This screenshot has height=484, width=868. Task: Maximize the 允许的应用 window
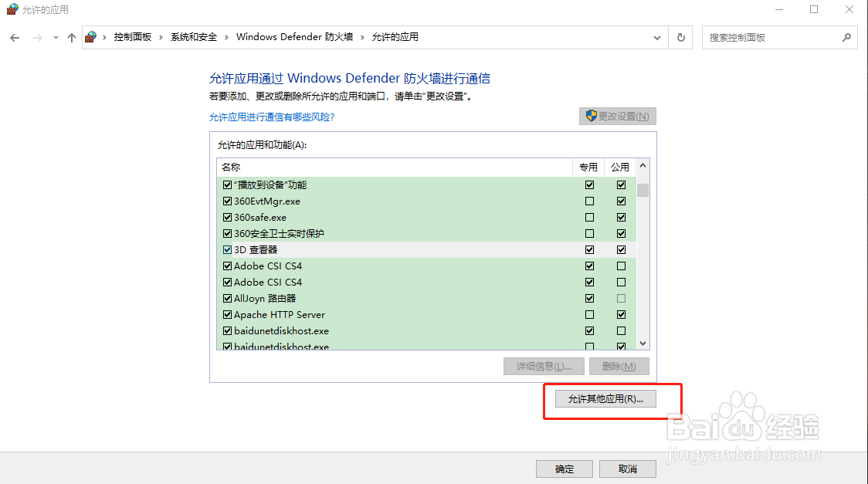[814, 9]
